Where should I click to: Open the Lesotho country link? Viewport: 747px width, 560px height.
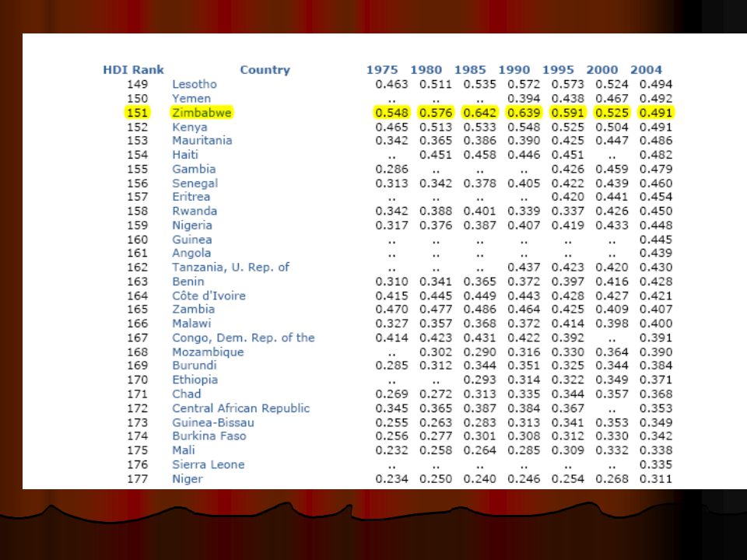tap(195, 84)
